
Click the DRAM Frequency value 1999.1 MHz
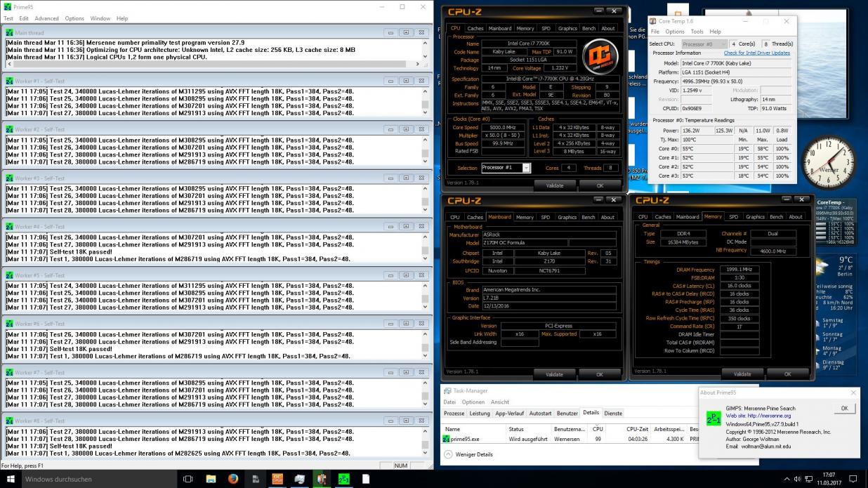739,270
